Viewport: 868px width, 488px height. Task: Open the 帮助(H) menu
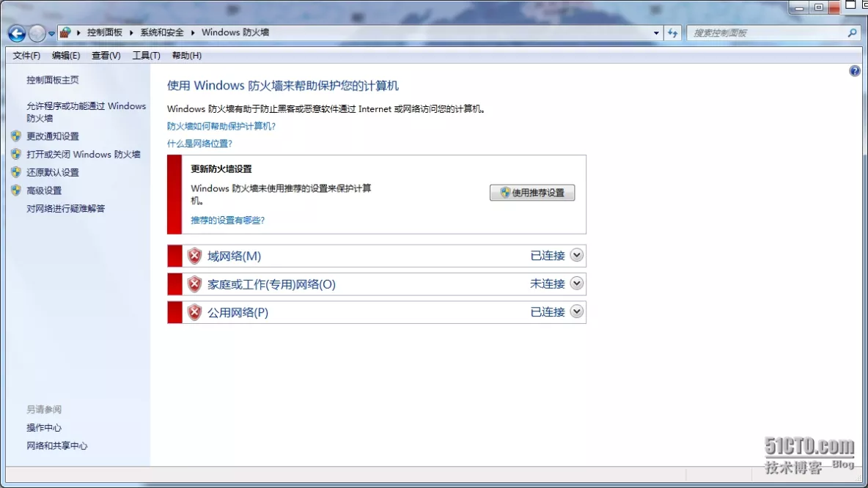(186, 56)
